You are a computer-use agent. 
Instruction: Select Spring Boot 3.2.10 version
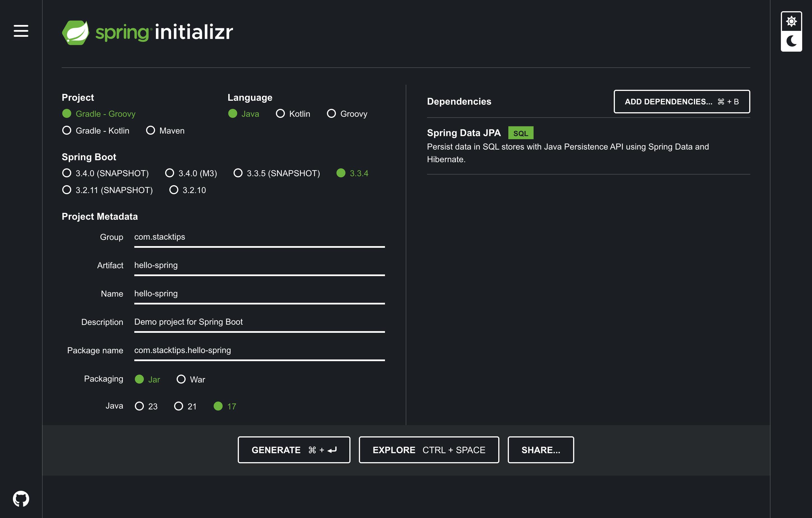tap(188, 190)
